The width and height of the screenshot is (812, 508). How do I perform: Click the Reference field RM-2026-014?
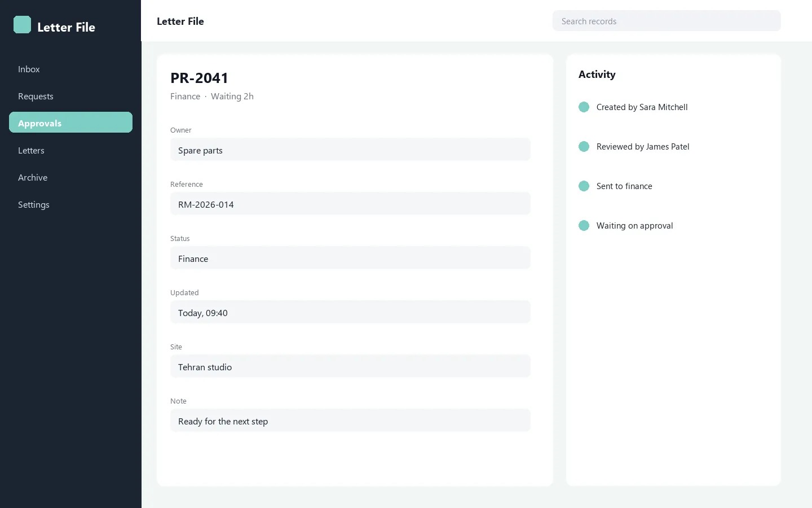(350, 204)
